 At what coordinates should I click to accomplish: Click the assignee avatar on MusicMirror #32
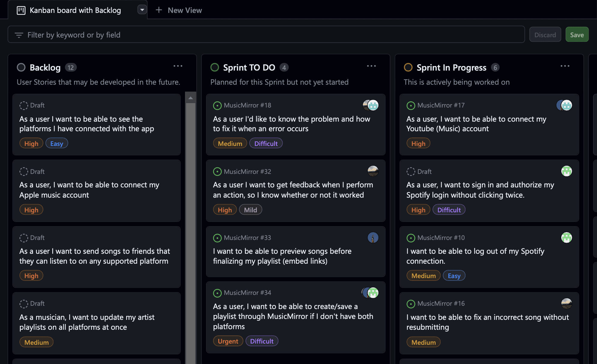coord(373,171)
